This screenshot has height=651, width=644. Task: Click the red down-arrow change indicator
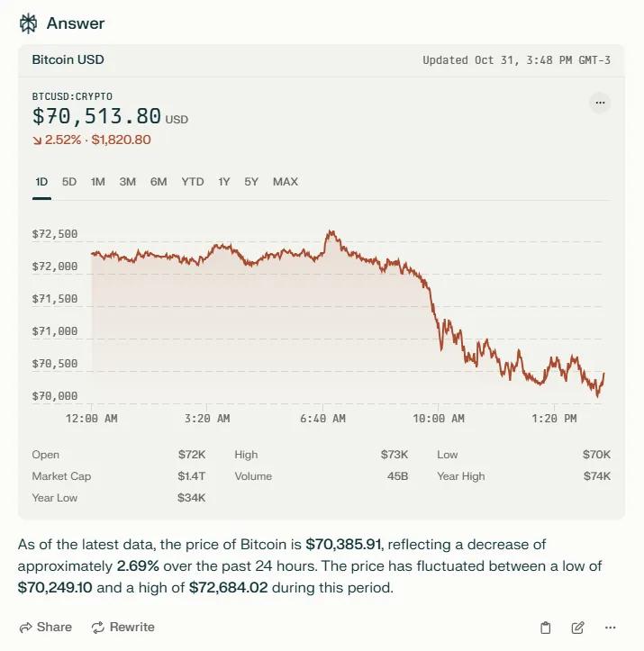tap(37, 140)
